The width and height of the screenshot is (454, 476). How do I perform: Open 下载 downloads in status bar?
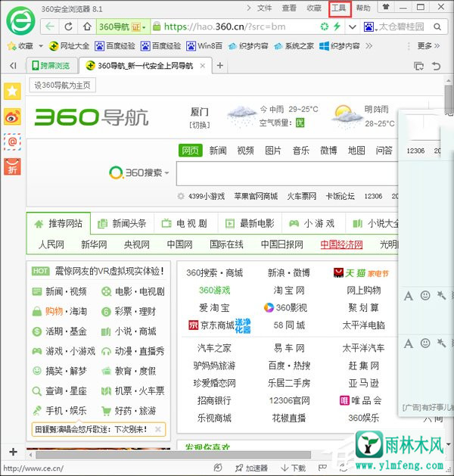293,468
